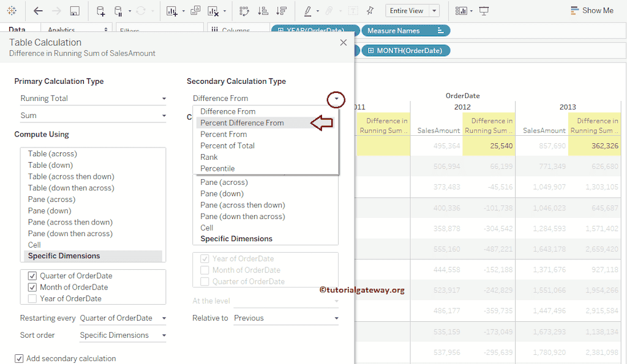Select Pane (across) in secondary Compute Using
The image size is (627, 364).
point(266,182)
